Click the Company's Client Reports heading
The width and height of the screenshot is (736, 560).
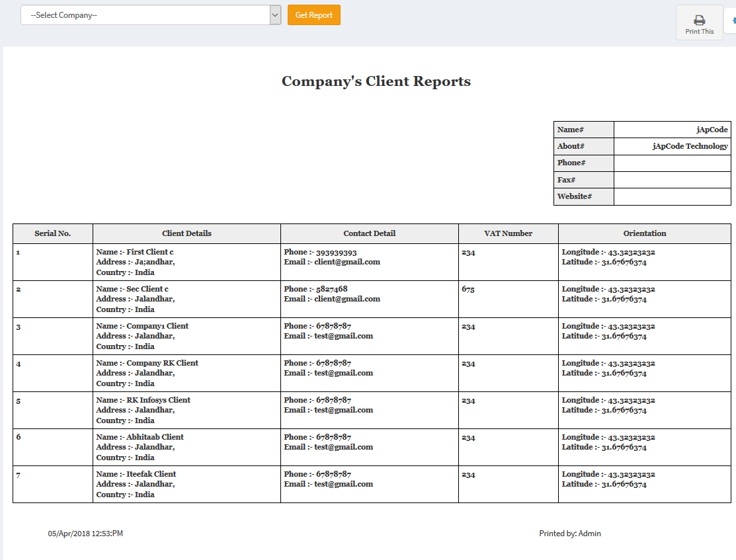[x=376, y=81]
